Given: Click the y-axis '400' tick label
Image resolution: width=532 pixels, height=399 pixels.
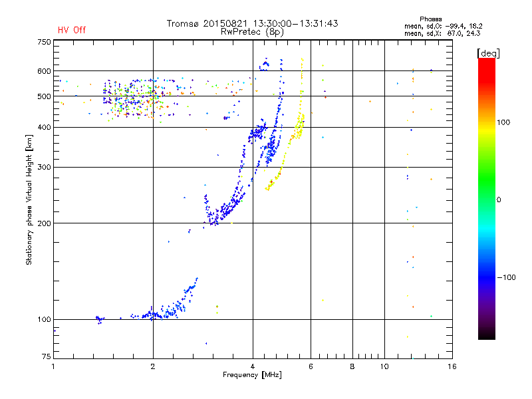Looking at the screenshot, I should (x=44, y=127).
